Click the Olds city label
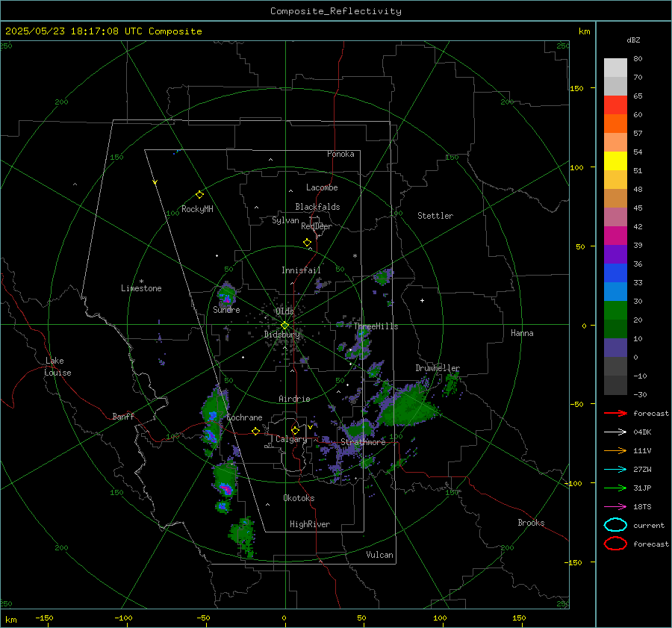Screen dimensions: 672x628 (284, 311)
